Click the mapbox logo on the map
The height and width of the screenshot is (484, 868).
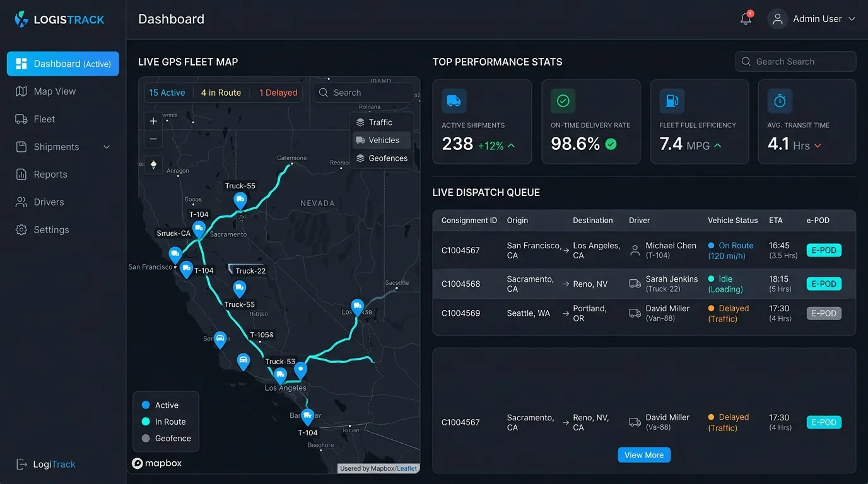click(156, 463)
